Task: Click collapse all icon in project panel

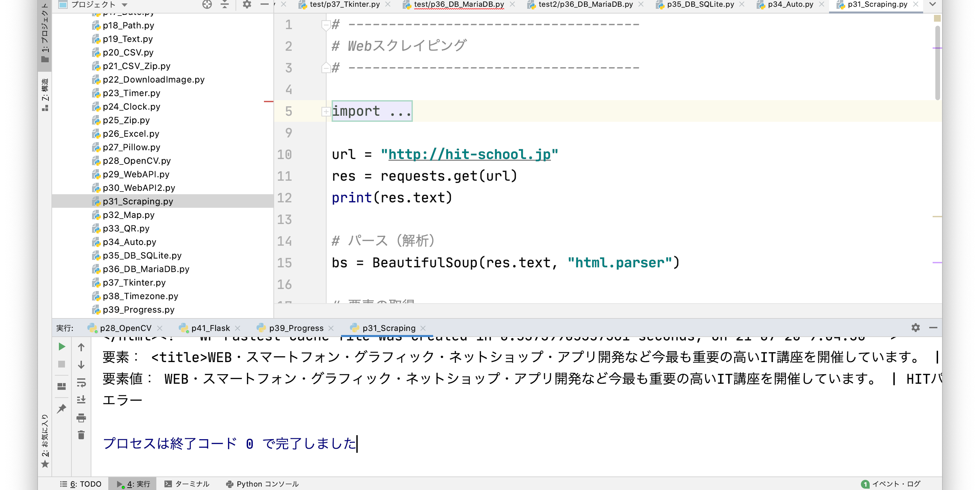Action: pyautogui.click(x=225, y=4)
